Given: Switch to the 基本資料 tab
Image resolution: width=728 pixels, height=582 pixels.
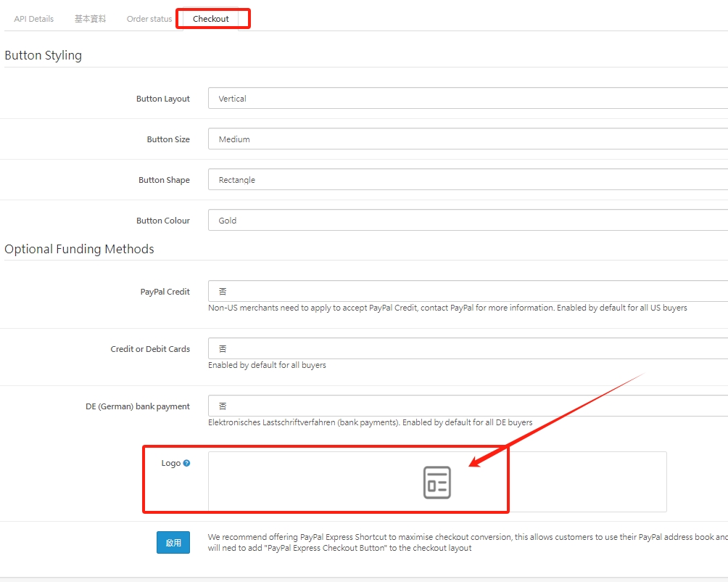Looking at the screenshot, I should coord(90,19).
